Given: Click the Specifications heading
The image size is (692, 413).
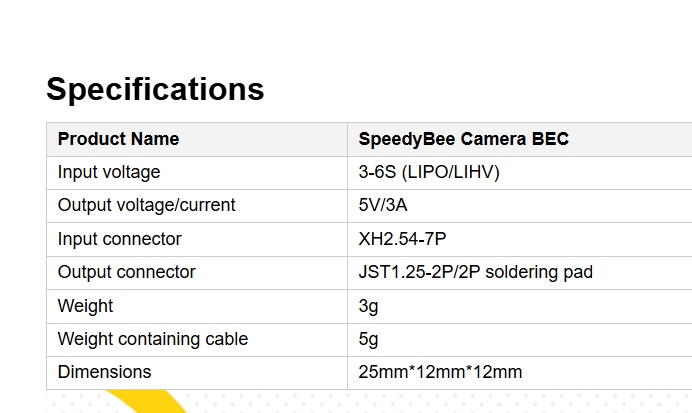Looking at the screenshot, I should [155, 89].
